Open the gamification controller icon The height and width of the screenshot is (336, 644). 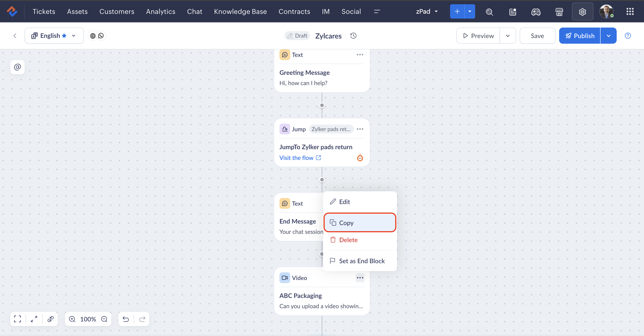pyautogui.click(x=536, y=12)
